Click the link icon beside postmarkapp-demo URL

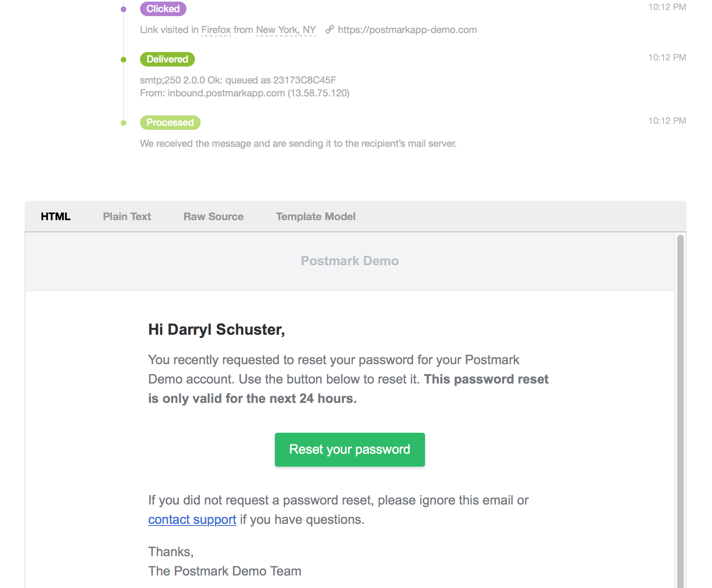click(x=330, y=29)
